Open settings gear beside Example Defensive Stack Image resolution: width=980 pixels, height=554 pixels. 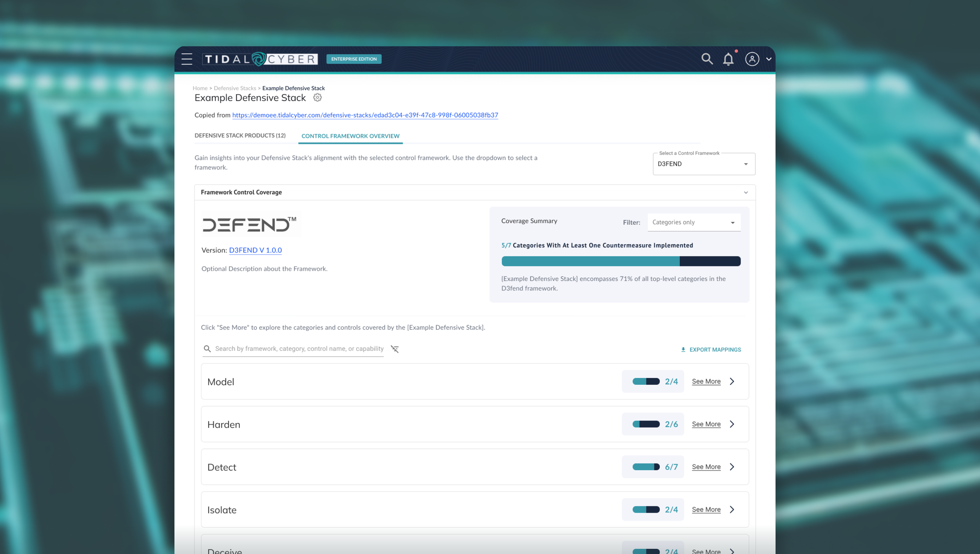(317, 98)
